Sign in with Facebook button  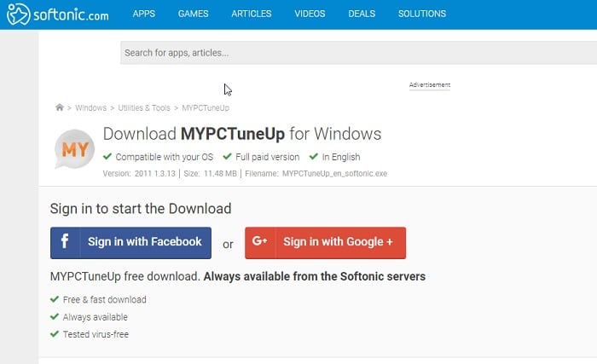(x=130, y=243)
